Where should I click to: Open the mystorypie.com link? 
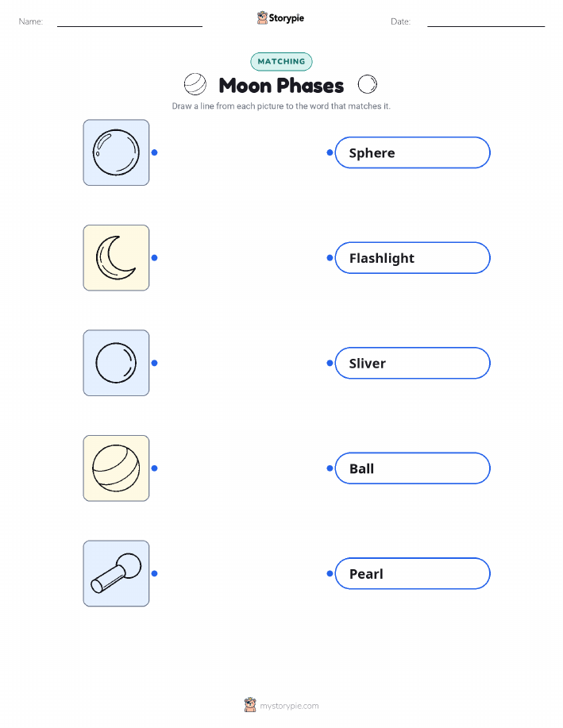click(x=289, y=706)
